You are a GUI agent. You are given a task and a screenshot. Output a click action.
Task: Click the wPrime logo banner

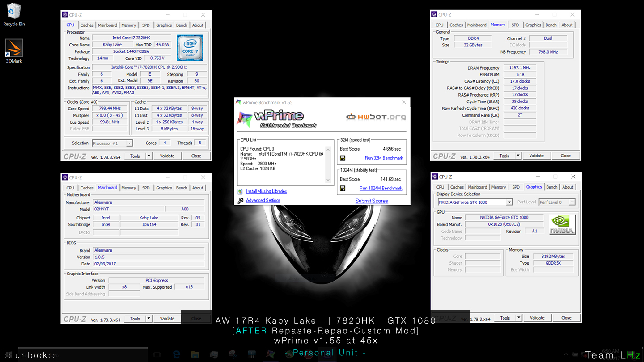(277, 118)
